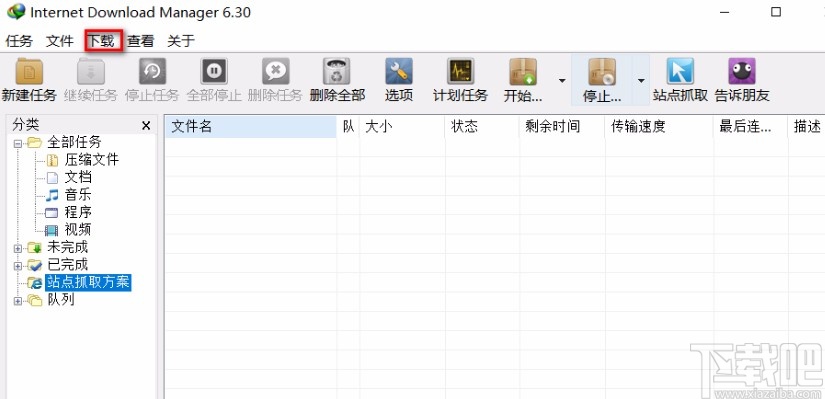This screenshot has height=399, width=825.
Task: Select 程序 category
Action: [x=78, y=212]
